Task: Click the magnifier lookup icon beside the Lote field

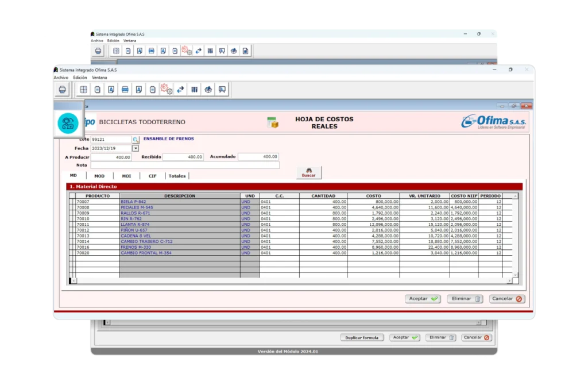Action: [x=136, y=140]
